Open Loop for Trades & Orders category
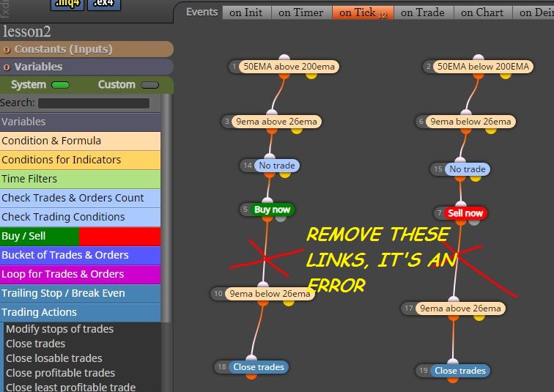This screenshot has height=392, width=554. [80, 274]
